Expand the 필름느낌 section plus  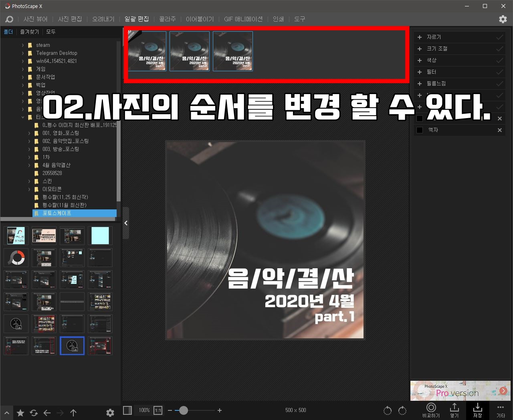(420, 84)
